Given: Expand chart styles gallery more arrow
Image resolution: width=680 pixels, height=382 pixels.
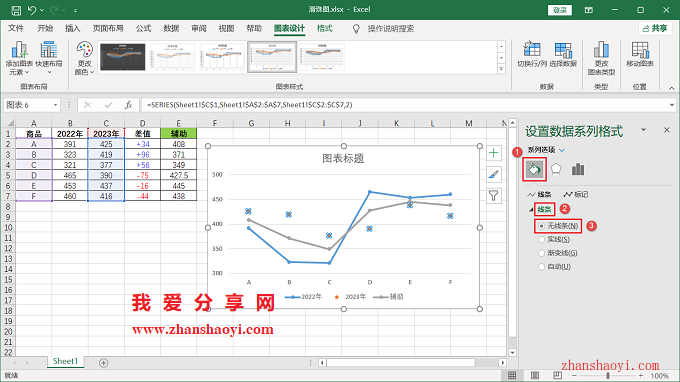Looking at the screenshot, I should click(x=501, y=69).
